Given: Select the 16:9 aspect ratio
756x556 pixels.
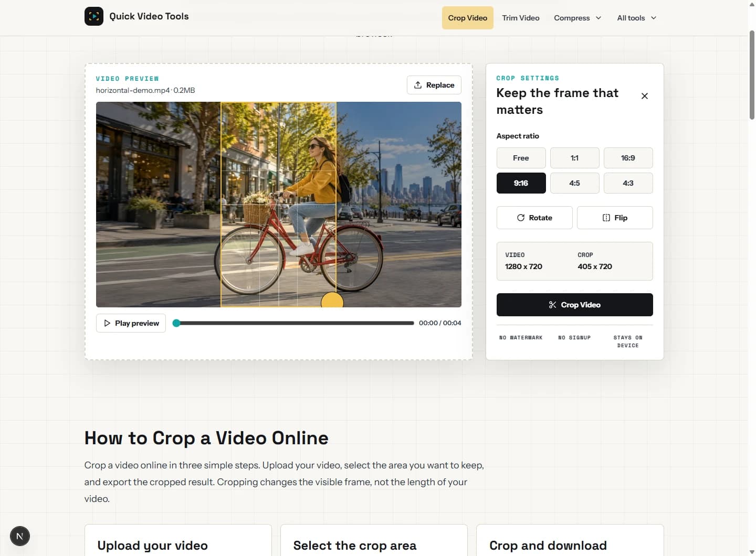Looking at the screenshot, I should tap(628, 158).
